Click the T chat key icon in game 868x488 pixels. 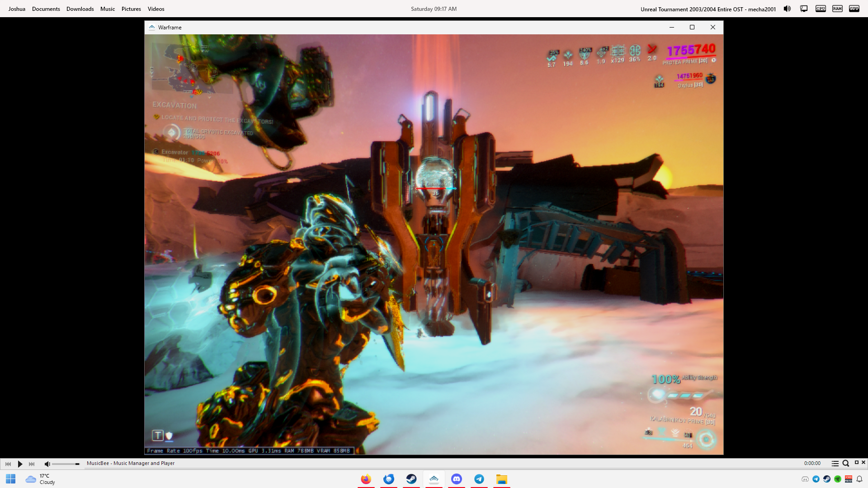[x=157, y=436]
